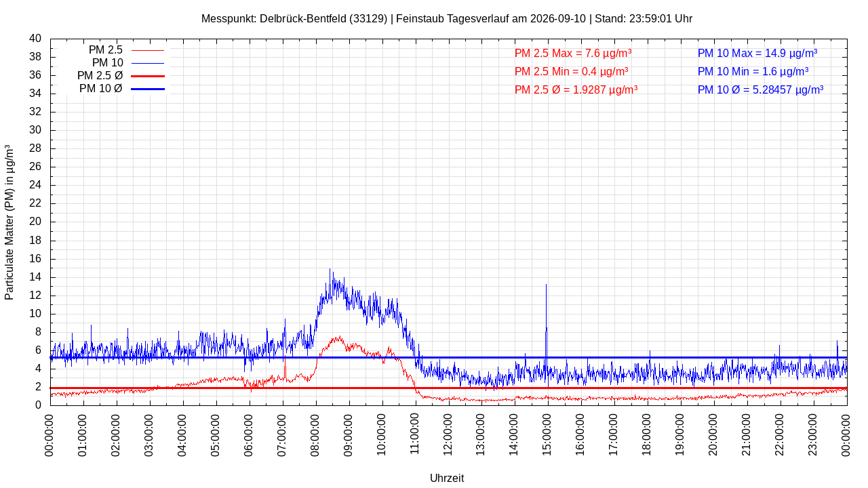Click the PM 2.5 Min = 0.4 µg/m³ label
Viewport: 868px width, 488px height.
[x=571, y=71]
